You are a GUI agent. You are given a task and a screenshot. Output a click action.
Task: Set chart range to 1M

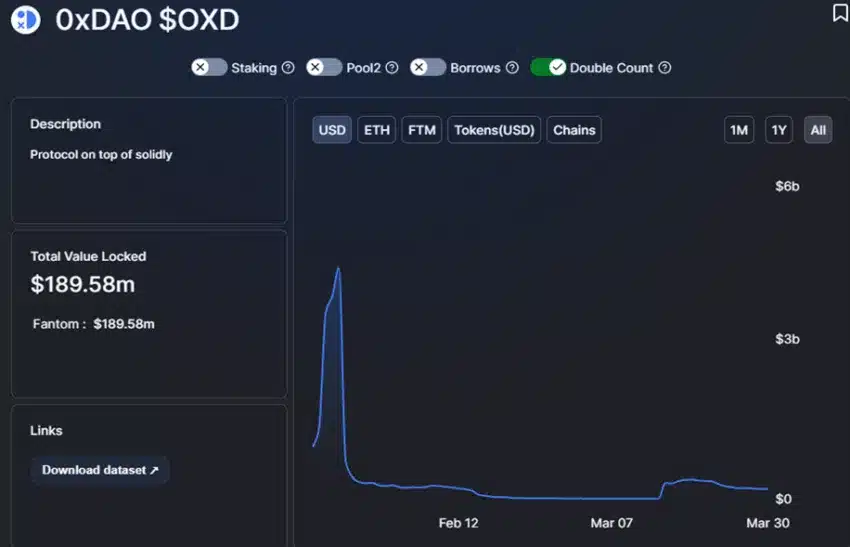(739, 130)
